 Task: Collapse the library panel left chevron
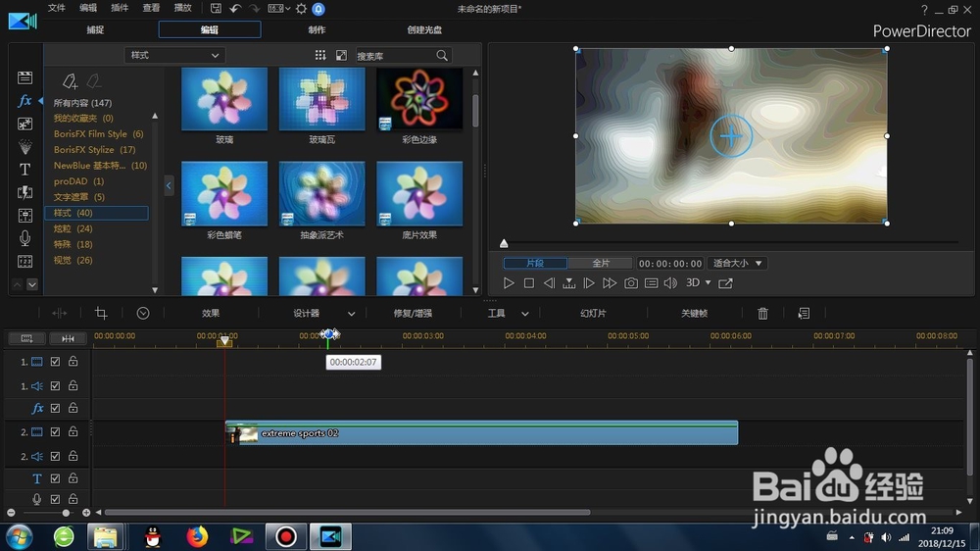169,185
